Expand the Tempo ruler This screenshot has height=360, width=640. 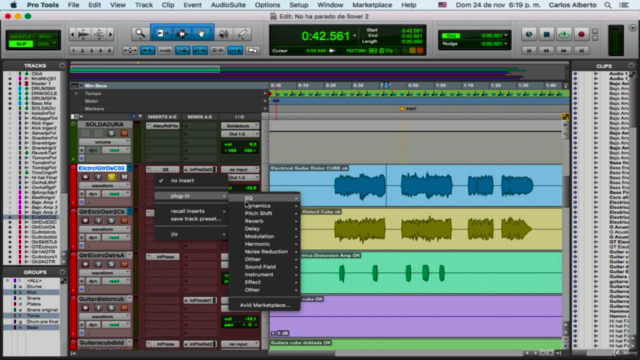click(76, 93)
